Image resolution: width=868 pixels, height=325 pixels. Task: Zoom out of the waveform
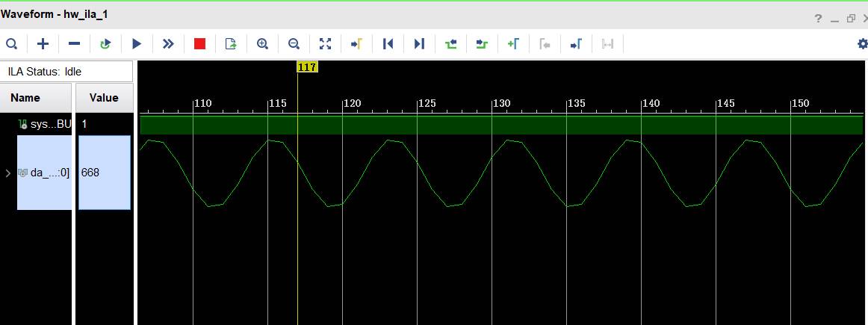(x=294, y=44)
